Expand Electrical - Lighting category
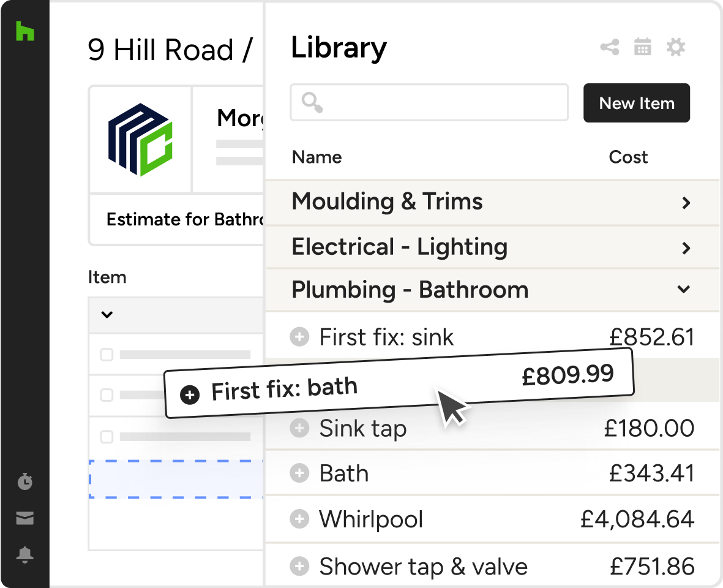723x588 pixels. [x=686, y=248]
